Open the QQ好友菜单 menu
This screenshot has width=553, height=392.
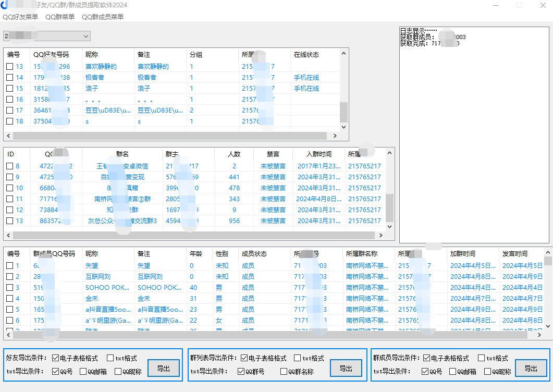[20, 17]
